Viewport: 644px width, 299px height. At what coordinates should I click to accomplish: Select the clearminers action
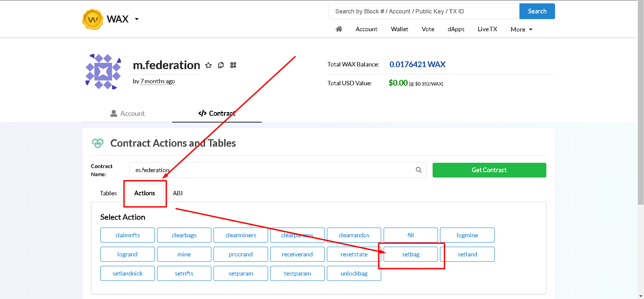[x=241, y=235]
